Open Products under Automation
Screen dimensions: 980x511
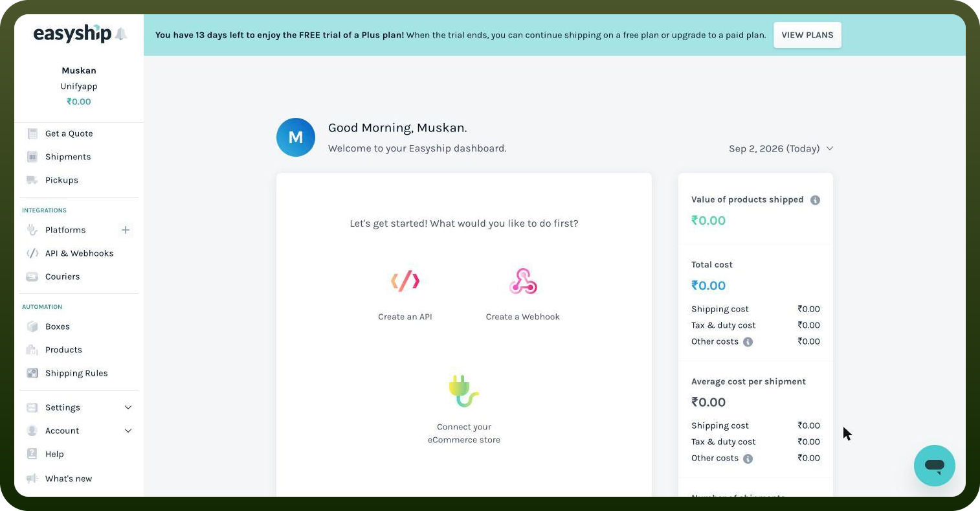tap(63, 350)
